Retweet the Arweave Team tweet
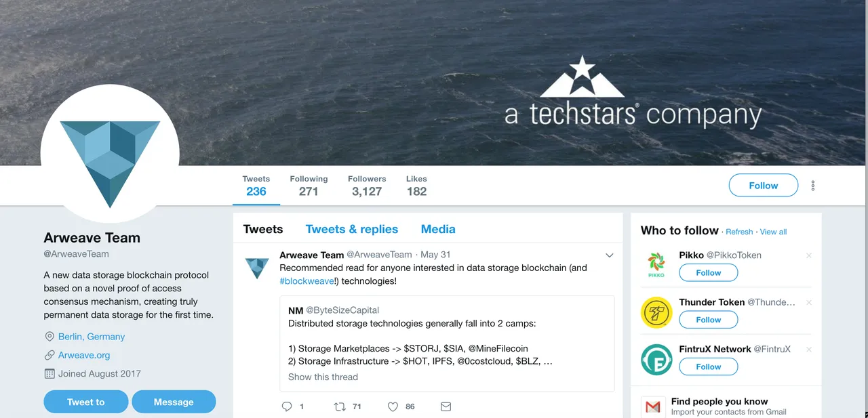 tap(340, 406)
